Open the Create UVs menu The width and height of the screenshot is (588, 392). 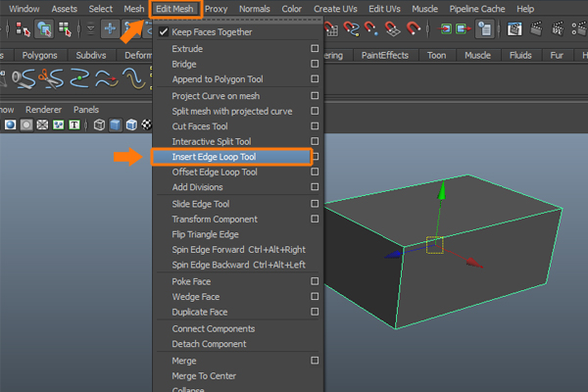335,9
